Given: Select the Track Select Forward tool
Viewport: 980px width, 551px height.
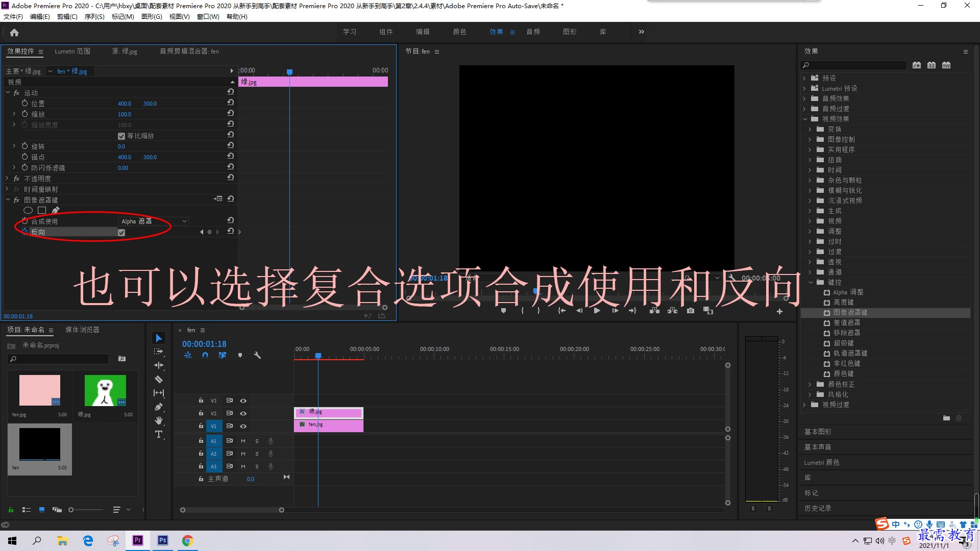Looking at the screenshot, I should 159,352.
